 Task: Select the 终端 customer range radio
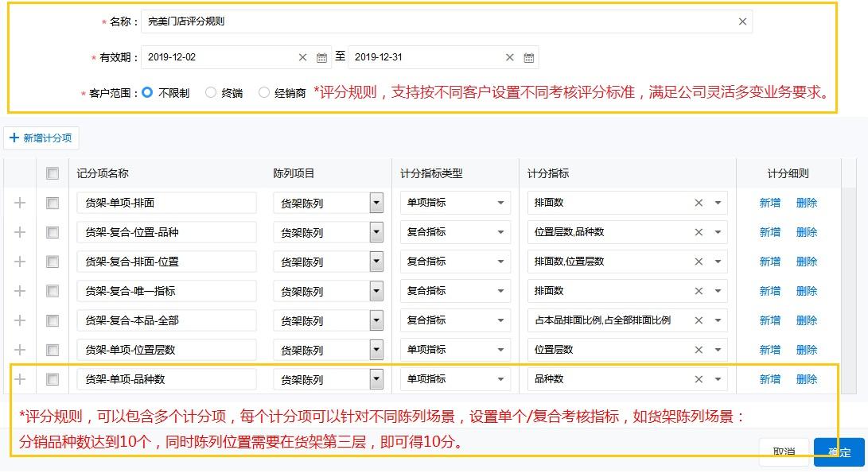tap(211, 93)
